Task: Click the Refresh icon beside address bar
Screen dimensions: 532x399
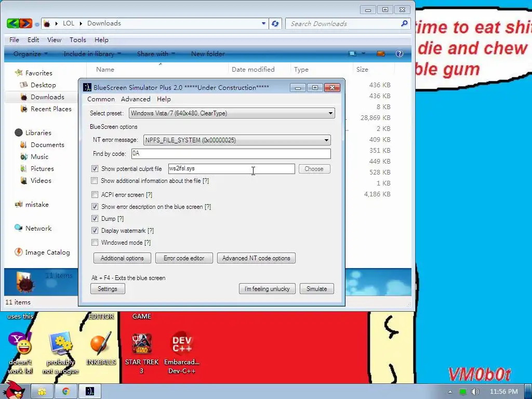Action: click(275, 23)
